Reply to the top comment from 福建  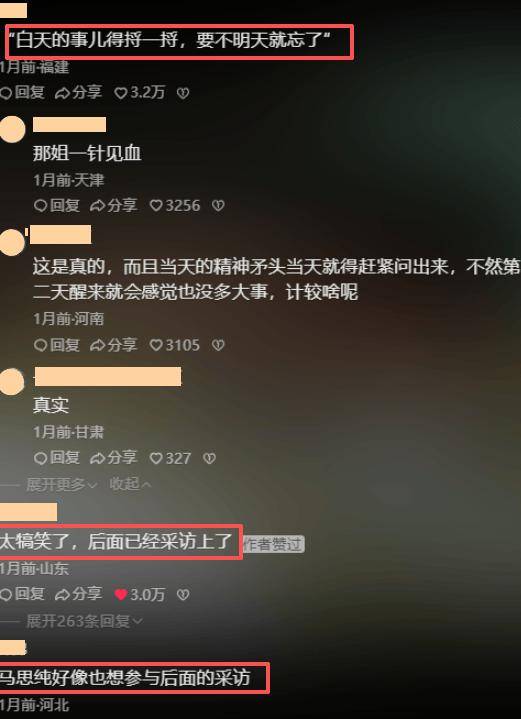coord(22,93)
